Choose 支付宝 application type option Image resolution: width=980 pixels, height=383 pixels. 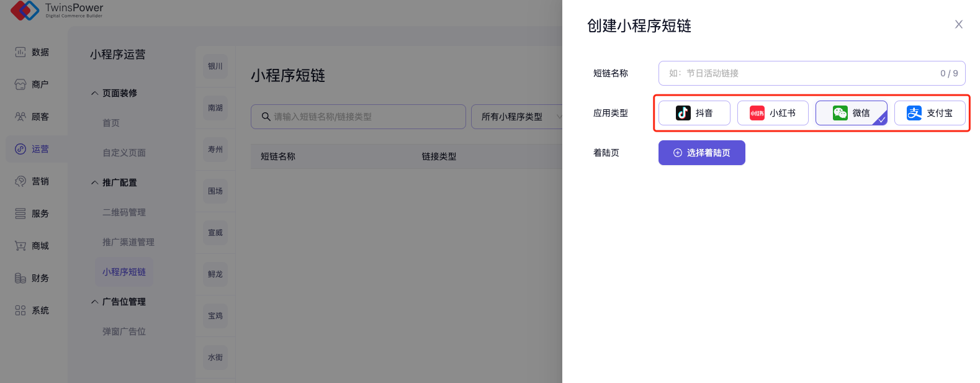point(930,113)
